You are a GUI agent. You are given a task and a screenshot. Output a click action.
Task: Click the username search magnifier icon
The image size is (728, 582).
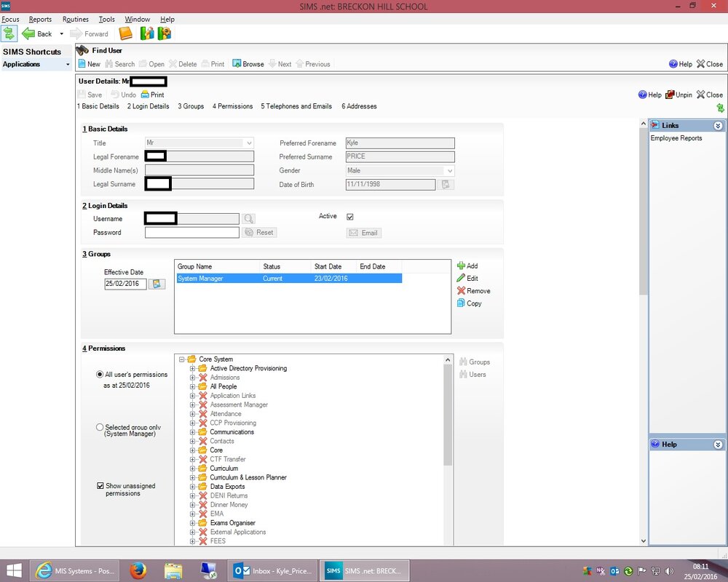click(248, 218)
